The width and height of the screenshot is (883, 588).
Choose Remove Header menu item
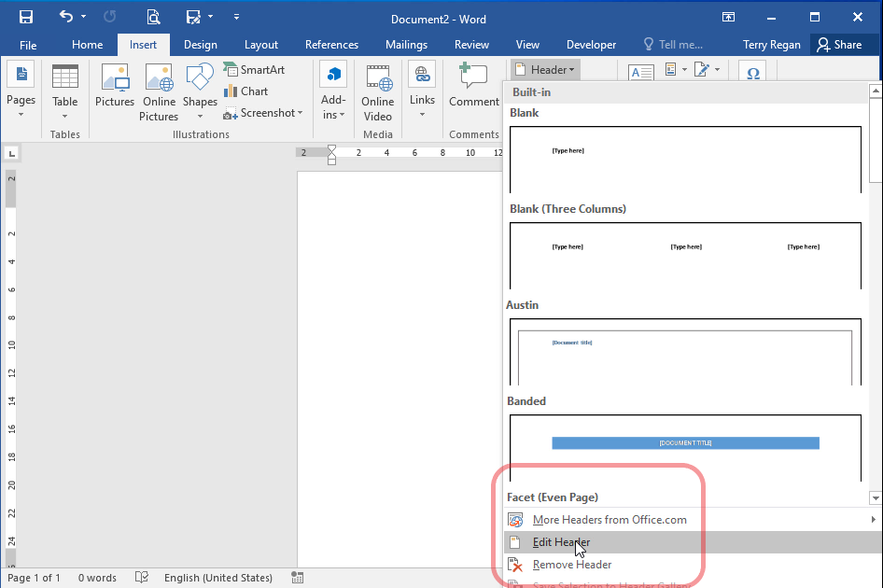click(693, 565)
